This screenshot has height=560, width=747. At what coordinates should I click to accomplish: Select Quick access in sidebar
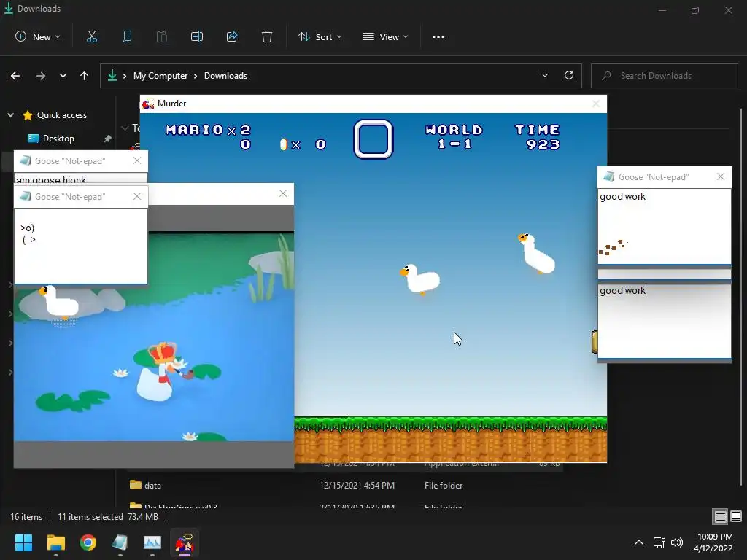pyautogui.click(x=62, y=114)
